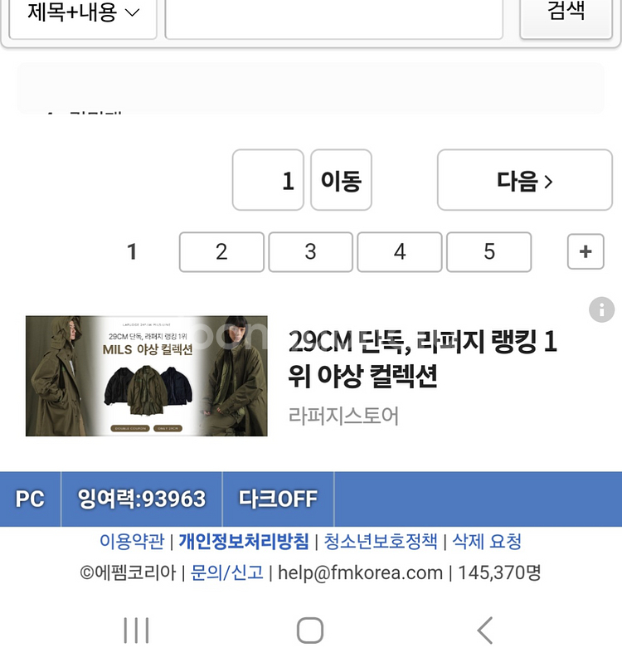
Task: Open the MILS 야상 컬렉션 ad thumbnail
Action: coord(147,376)
